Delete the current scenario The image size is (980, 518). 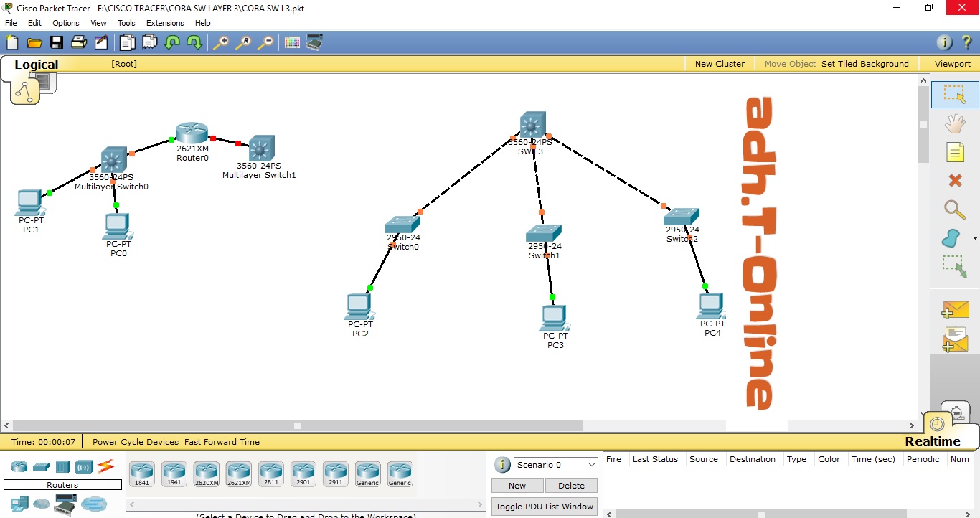[571, 486]
